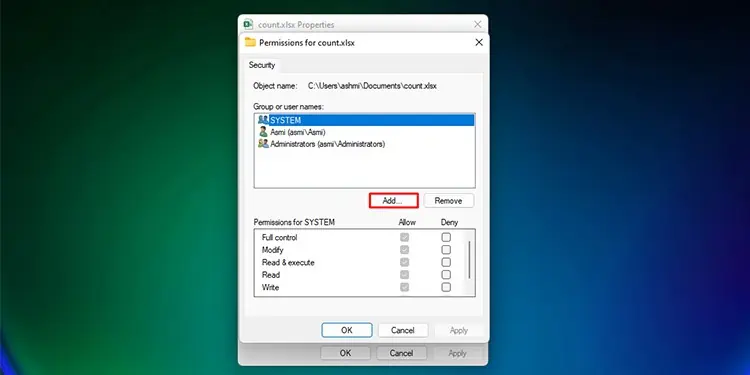Viewport: 750px width, 375px height.
Task: Click the SYSTEM group icon
Action: (263, 120)
